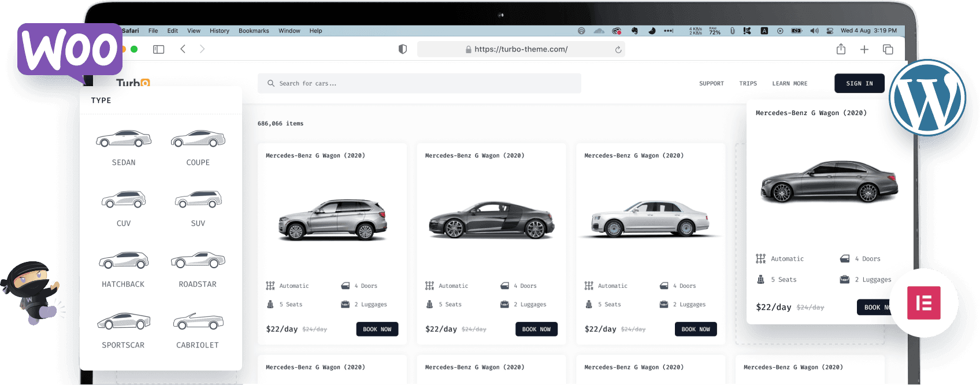Show the Safari sidebar
This screenshot has width=980, height=385.
coord(158,50)
